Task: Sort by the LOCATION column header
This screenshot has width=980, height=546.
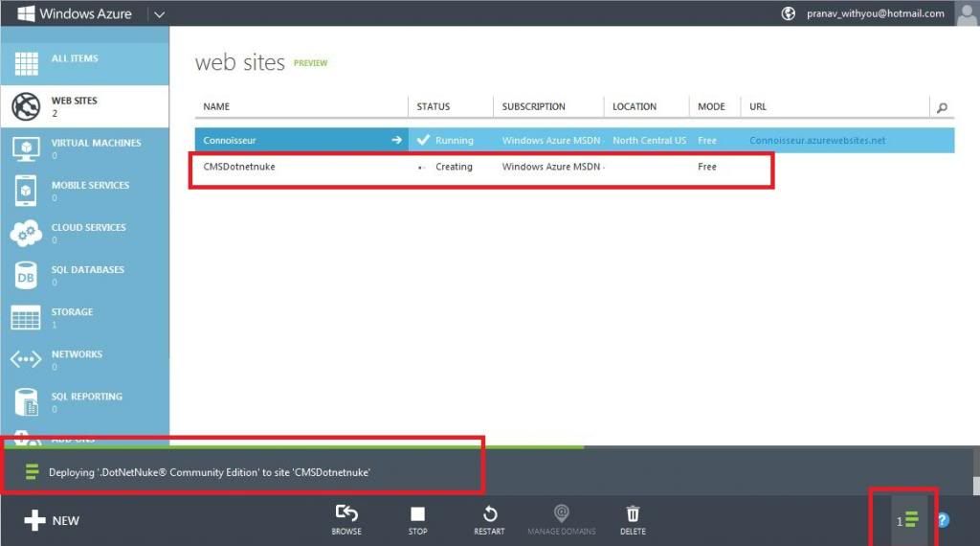Action: 635,107
